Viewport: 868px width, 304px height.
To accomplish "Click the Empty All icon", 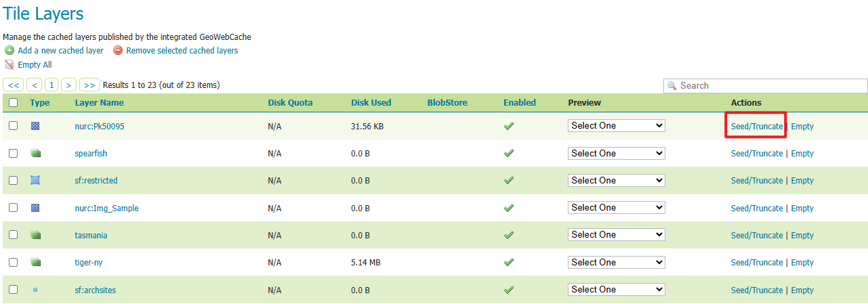I will [x=9, y=65].
